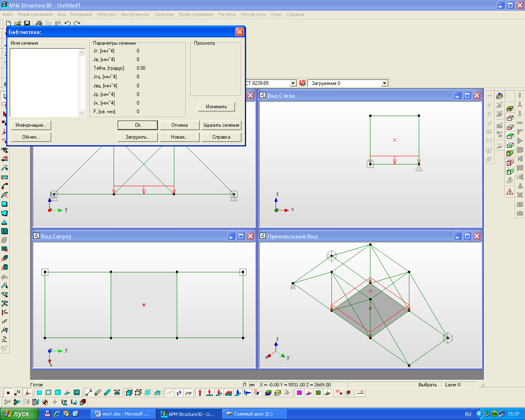Open the Проектирование menu
Screen dimensions: 525x420
point(196,14)
